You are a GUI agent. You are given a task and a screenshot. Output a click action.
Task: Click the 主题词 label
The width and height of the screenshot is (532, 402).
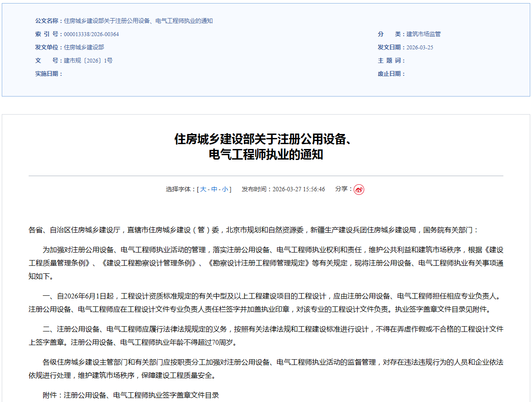(x=391, y=61)
